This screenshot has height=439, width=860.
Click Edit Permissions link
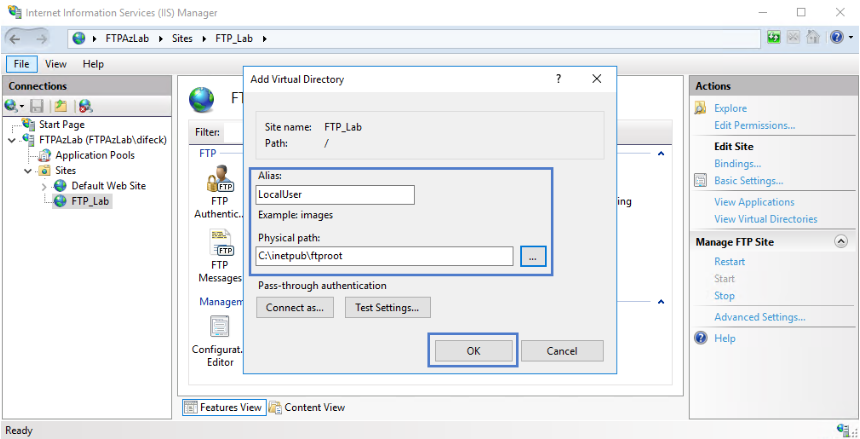click(x=754, y=126)
